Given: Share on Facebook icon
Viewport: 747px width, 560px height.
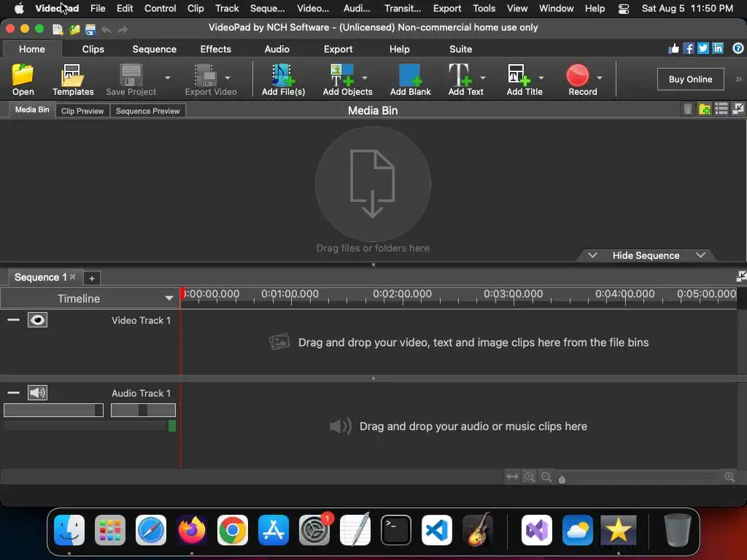Looking at the screenshot, I should [689, 48].
